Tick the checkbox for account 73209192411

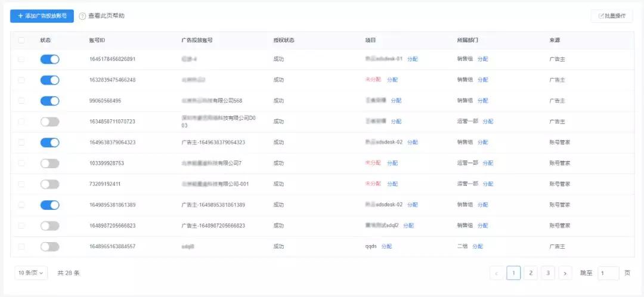click(21, 184)
